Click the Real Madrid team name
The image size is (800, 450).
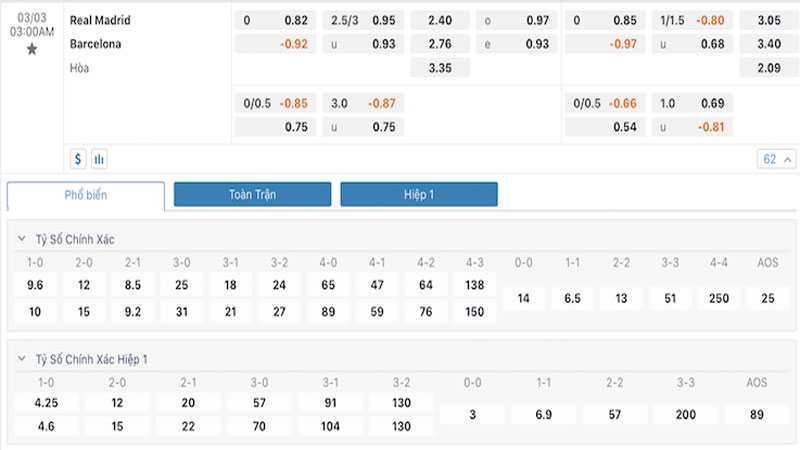pyautogui.click(x=100, y=20)
